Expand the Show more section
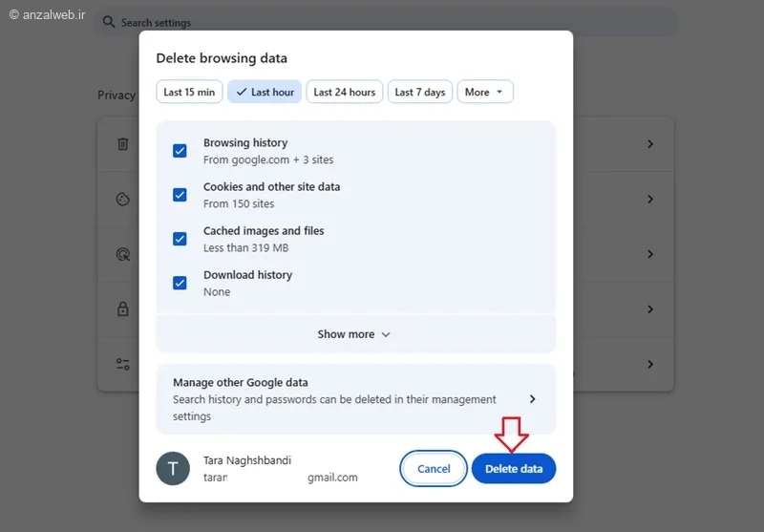This screenshot has height=532, width=764. click(x=355, y=334)
